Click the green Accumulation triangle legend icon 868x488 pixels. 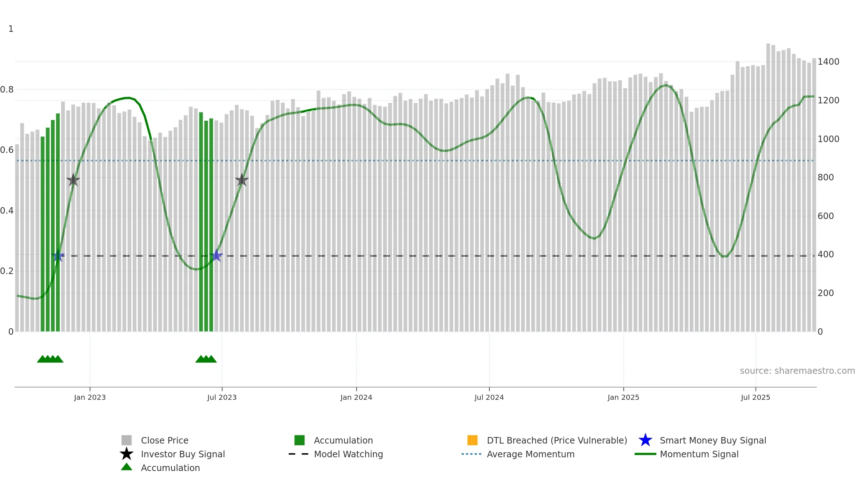[127, 467]
